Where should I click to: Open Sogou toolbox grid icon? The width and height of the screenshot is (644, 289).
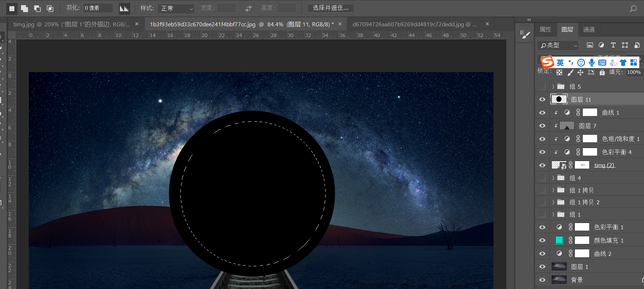634,63
